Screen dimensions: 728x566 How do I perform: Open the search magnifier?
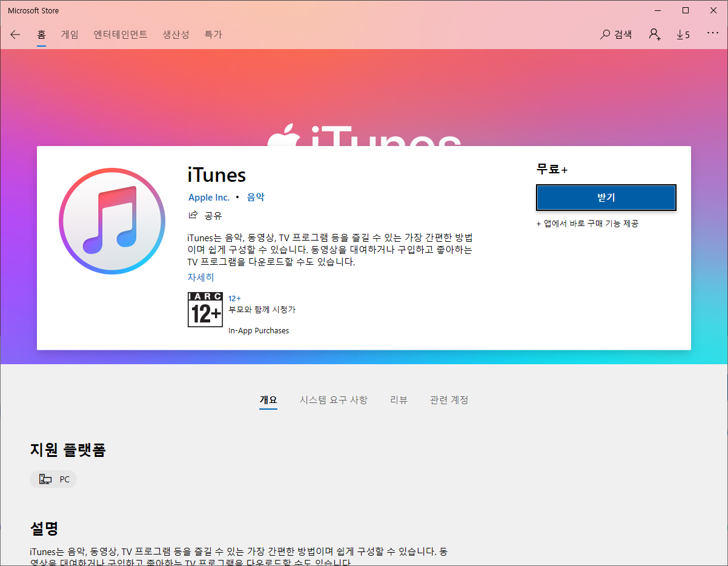point(616,35)
